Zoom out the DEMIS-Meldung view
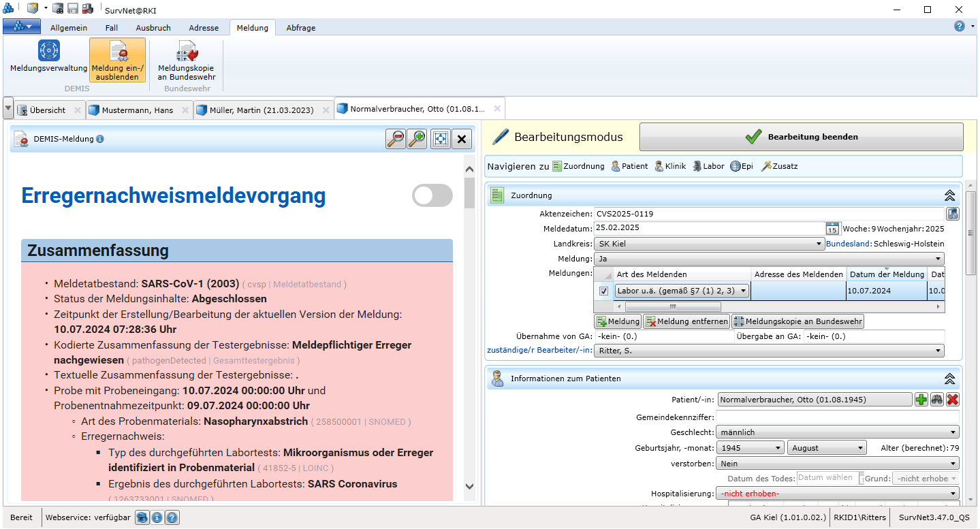The width and height of the screenshot is (980, 529). 396,139
